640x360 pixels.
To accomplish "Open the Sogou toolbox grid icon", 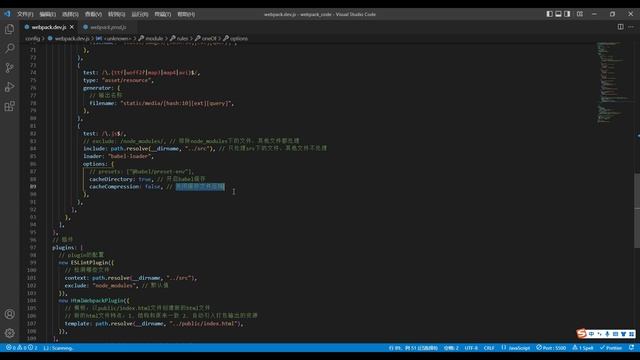I will tap(631, 334).
